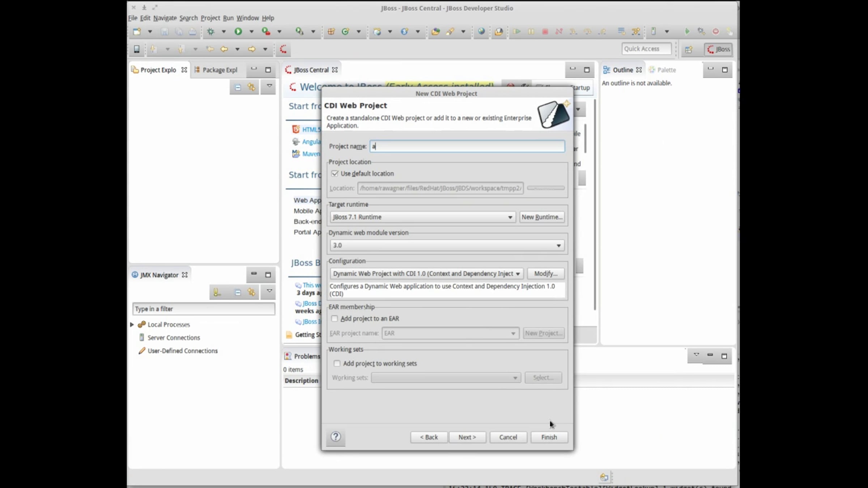Click the Project name text field
Image resolution: width=868 pixels, height=488 pixels.
pyautogui.click(x=467, y=146)
